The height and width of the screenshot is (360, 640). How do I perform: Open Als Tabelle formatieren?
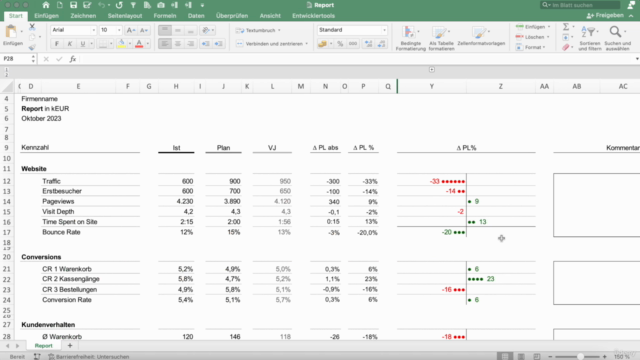click(x=441, y=38)
